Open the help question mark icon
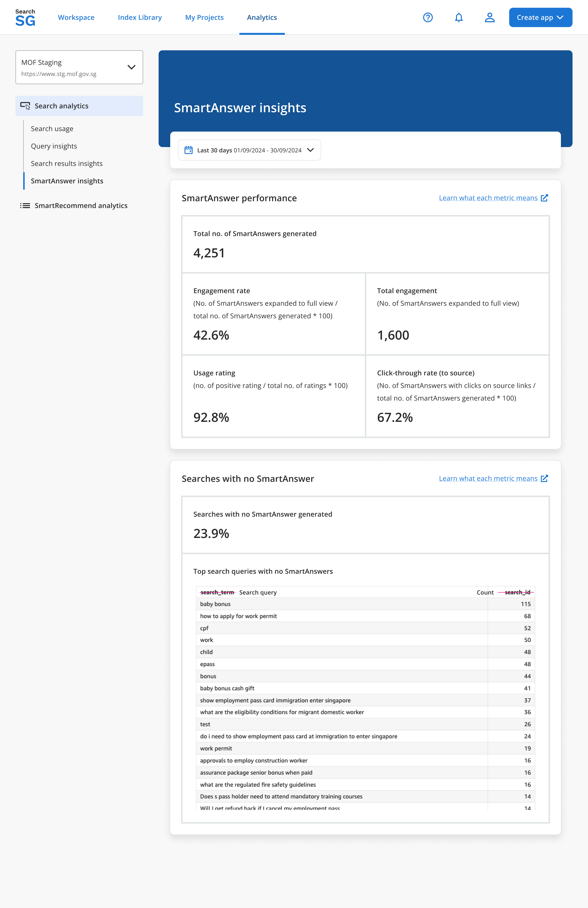The image size is (588, 908). coord(428,18)
